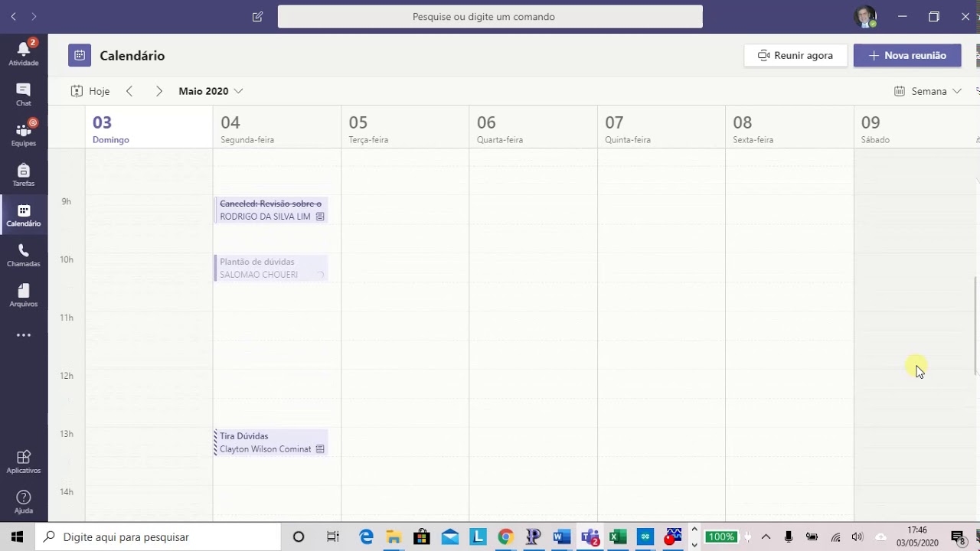Open Excel from the taskbar
The height and width of the screenshot is (551, 980).
pyautogui.click(x=617, y=537)
